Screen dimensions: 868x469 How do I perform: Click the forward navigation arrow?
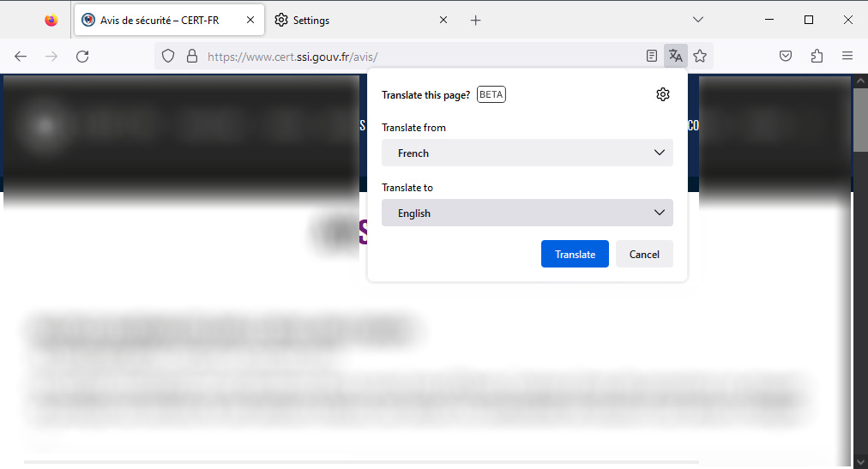pos(51,57)
